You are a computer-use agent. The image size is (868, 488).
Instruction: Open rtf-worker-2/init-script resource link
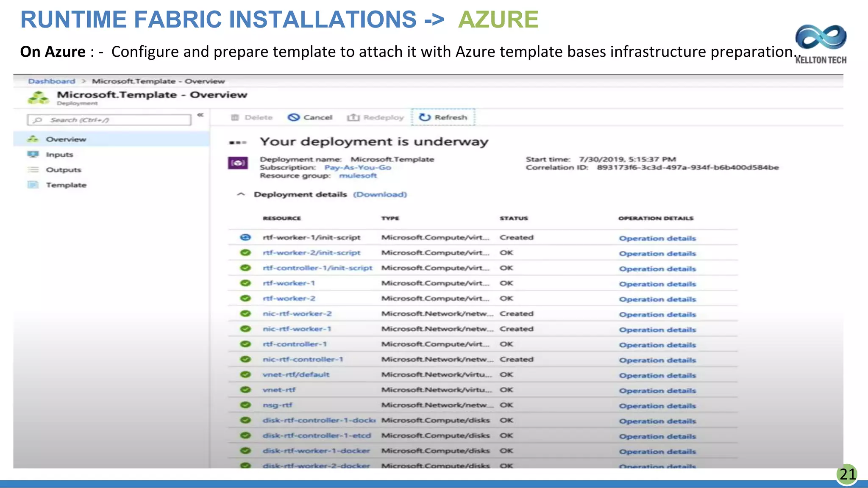pyautogui.click(x=312, y=252)
